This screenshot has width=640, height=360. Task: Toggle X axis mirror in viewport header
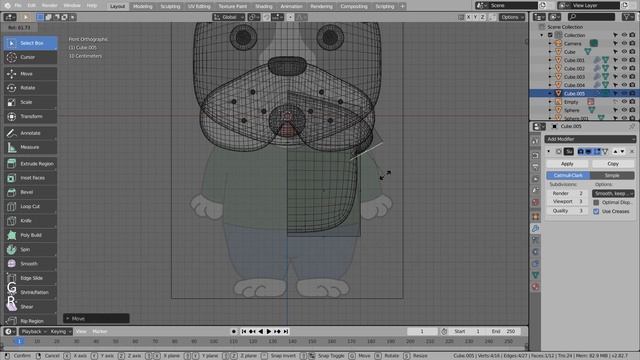(x=469, y=17)
